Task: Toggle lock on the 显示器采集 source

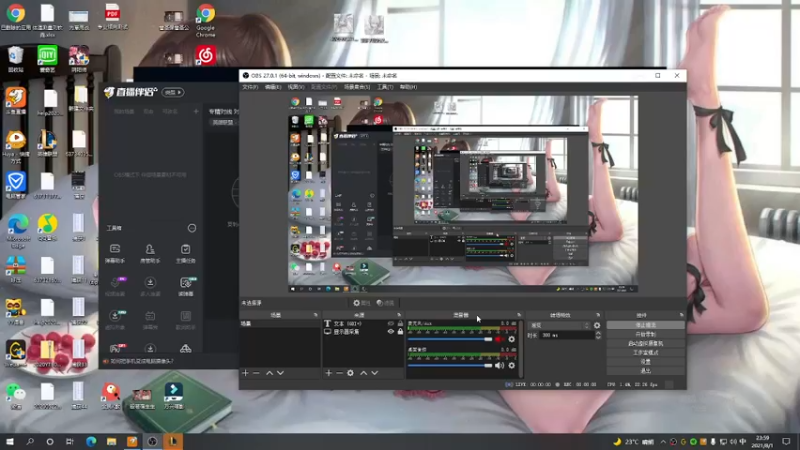Action: click(x=401, y=332)
